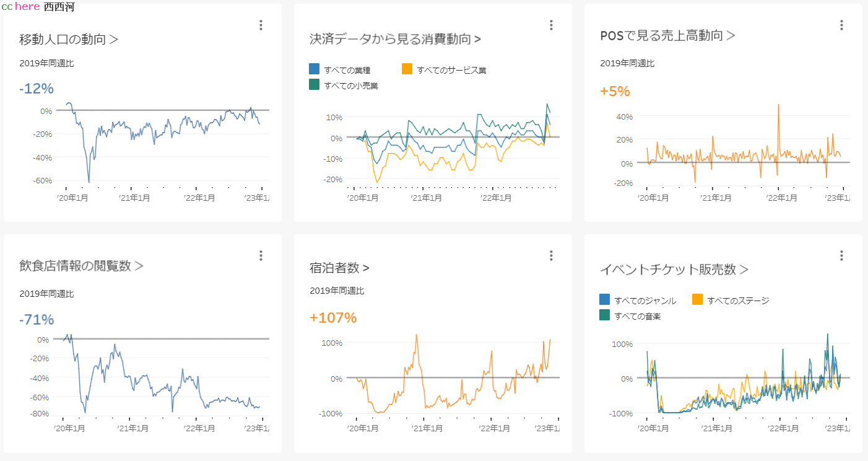The image size is (868, 461).
Task: Open the three-dot menu on 宿泊者数 card
Action: (551, 255)
